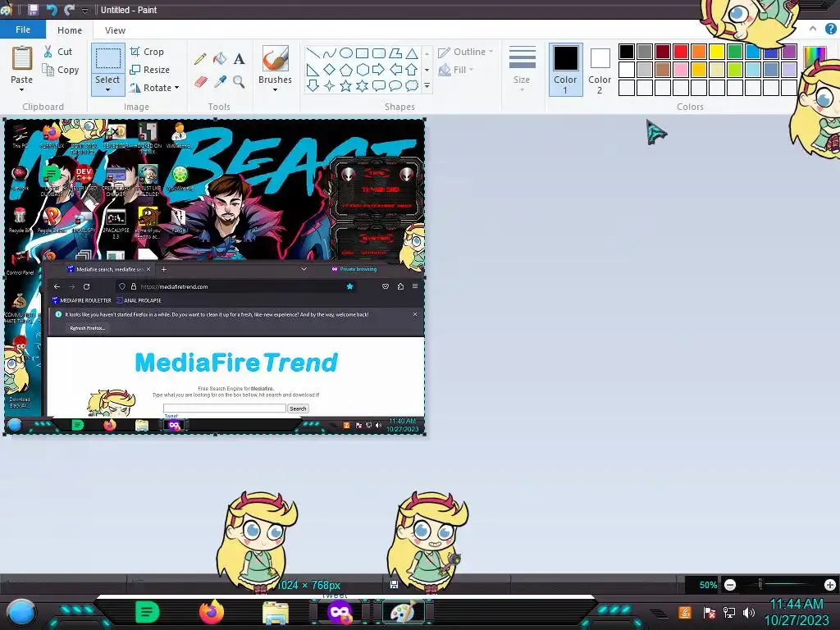This screenshot has height=630, width=840.
Task: Click the pasted screenshot on the canvas
Action: (214, 276)
